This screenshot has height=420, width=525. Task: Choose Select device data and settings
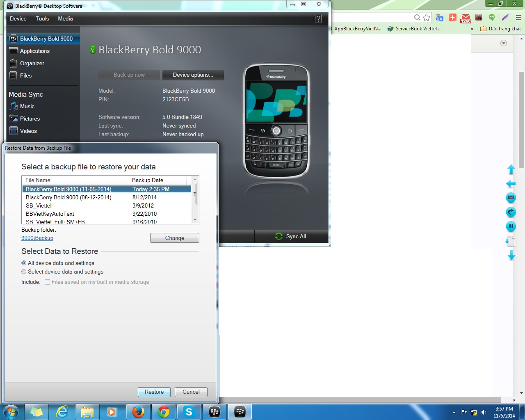coord(24,272)
